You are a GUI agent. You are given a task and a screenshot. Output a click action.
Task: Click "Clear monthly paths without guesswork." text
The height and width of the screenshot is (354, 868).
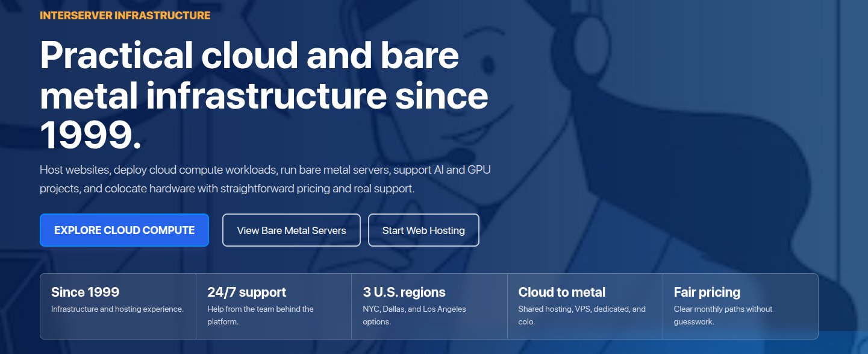(723, 315)
